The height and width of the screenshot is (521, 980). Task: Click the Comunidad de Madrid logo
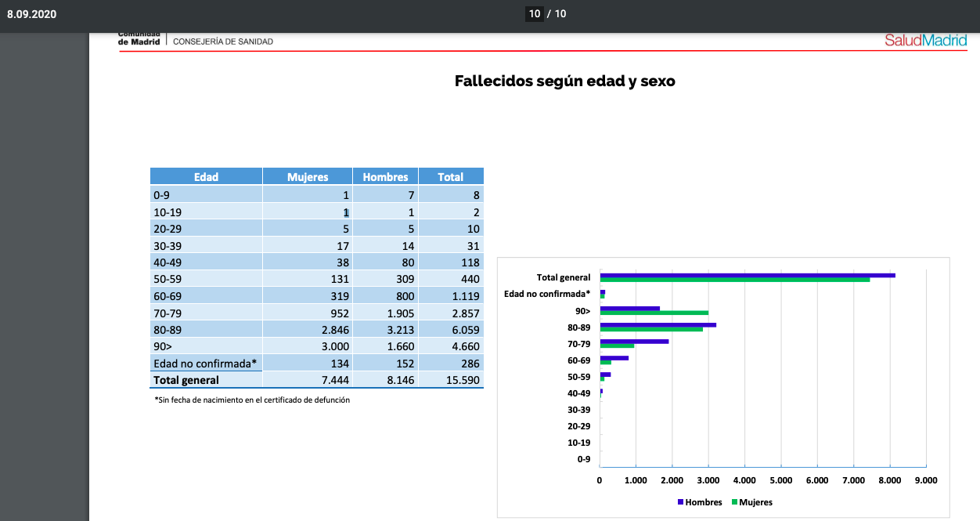click(139, 38)
